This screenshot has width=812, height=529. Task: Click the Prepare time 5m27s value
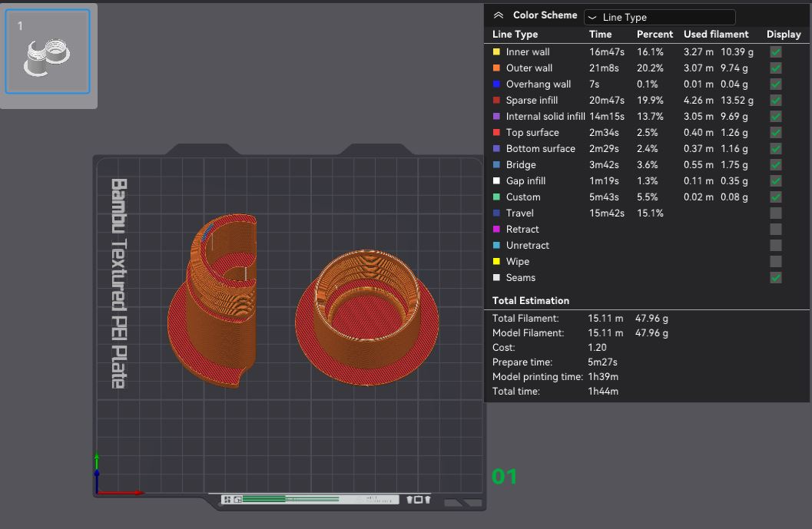(x=602, y=362)
